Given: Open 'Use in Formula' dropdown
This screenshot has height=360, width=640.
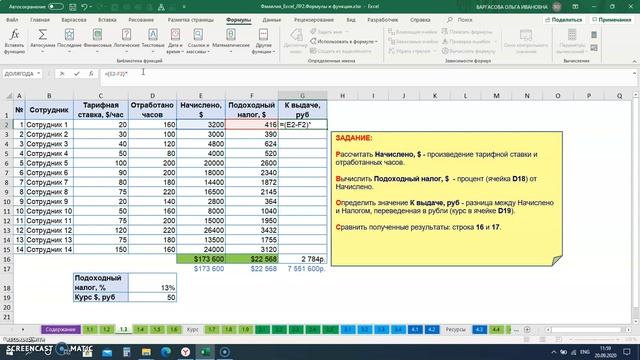Looking at the screenshot, I should click(x=344, y=41).
